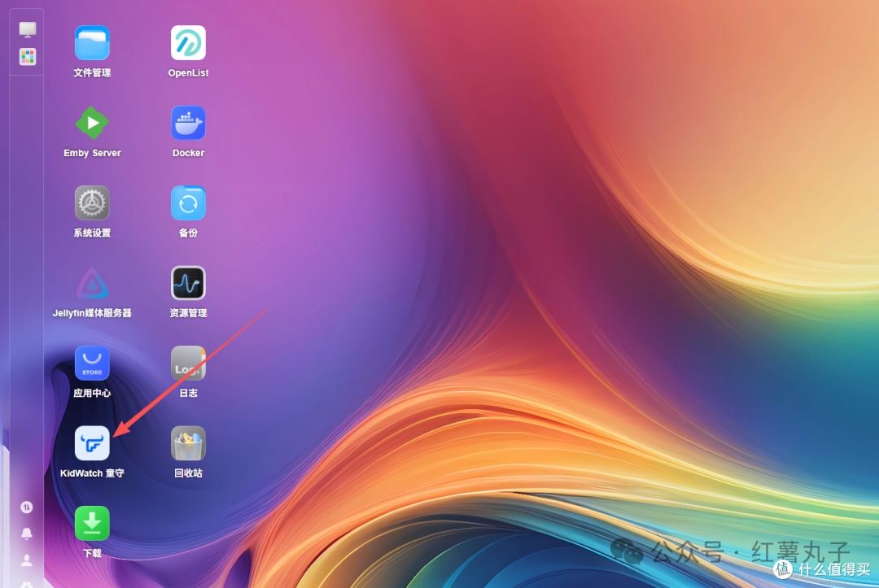Open the 回收站 recycle bin
Image resolution: width=879 pixels, height=588 pixels.
click(188, 443)
